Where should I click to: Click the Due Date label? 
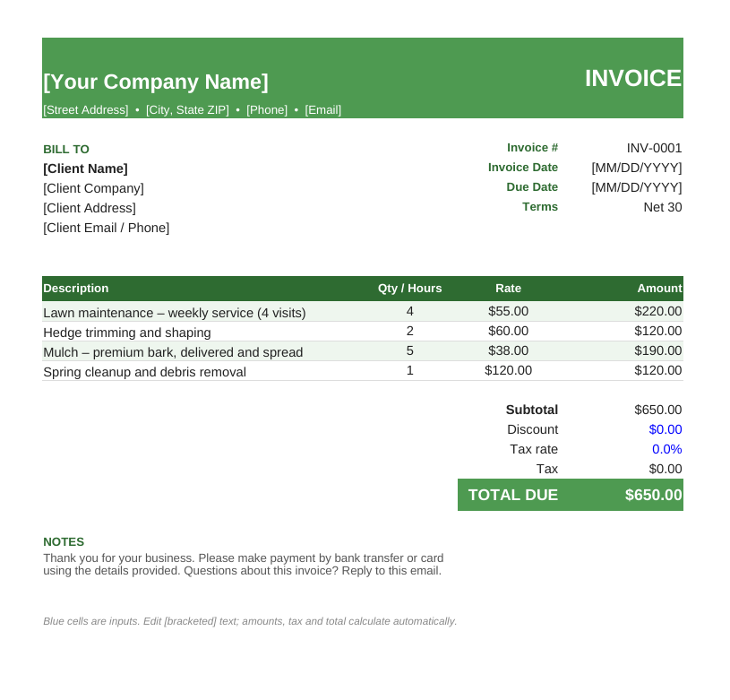(x=532, y=186)
